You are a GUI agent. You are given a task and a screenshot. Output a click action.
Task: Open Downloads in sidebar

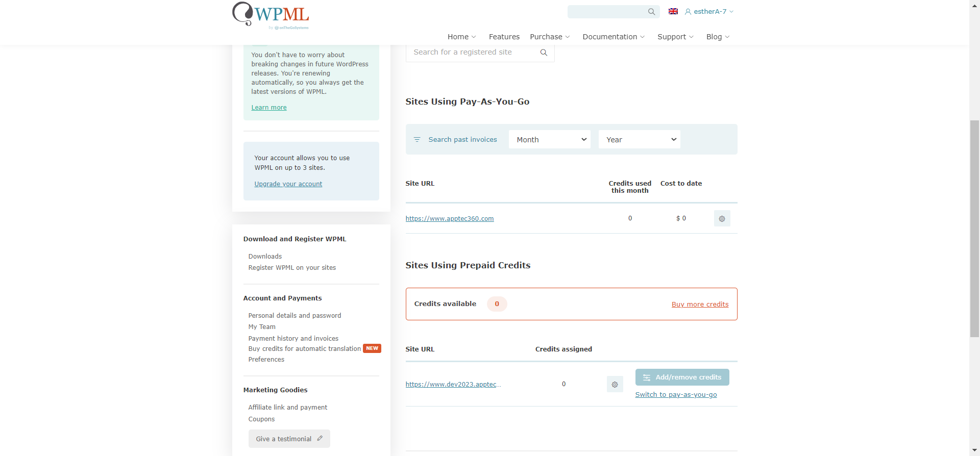(265, 257)
